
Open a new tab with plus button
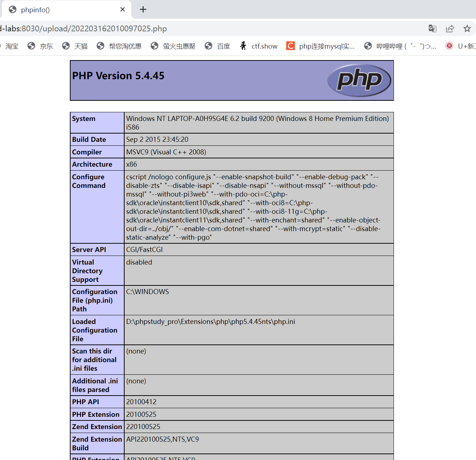coord(143,9)
